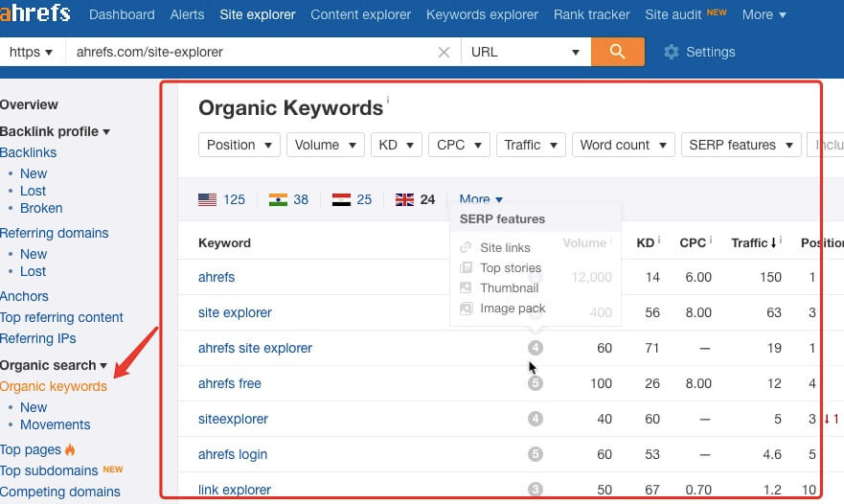Open the keyword 'link explorer' link
This screenshot has width=844, height=504.
235,490
